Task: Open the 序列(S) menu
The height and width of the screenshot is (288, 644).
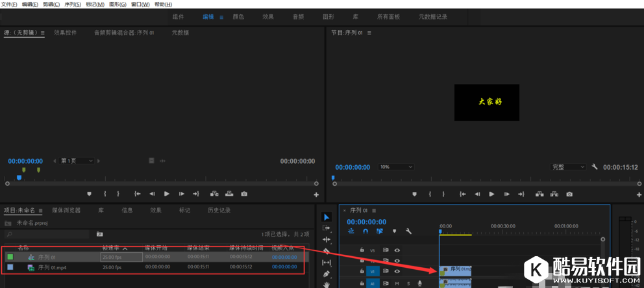Action: [73, 5]
